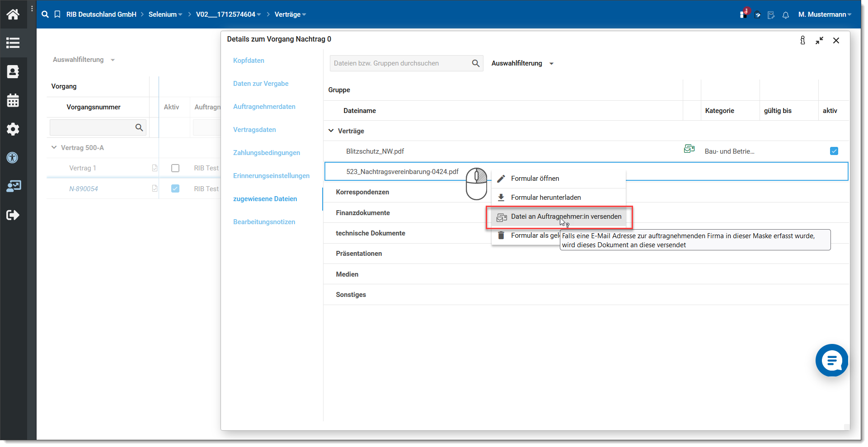Expand the Sonstiges group
868x447 pixels.
point(351,295)
